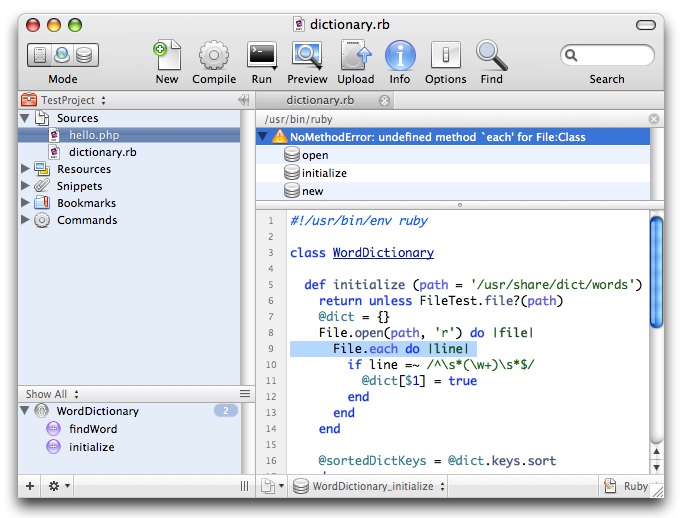Screen dimensions: 681x518
Task: Click the sidebar resize handle icon
Action: pyautogui.click(x=245, y=486)
